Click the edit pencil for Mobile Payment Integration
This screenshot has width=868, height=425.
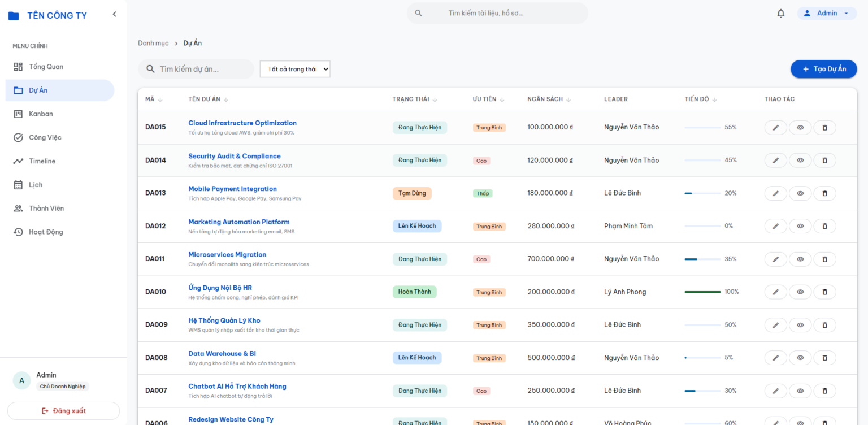(x=776, y=193)
